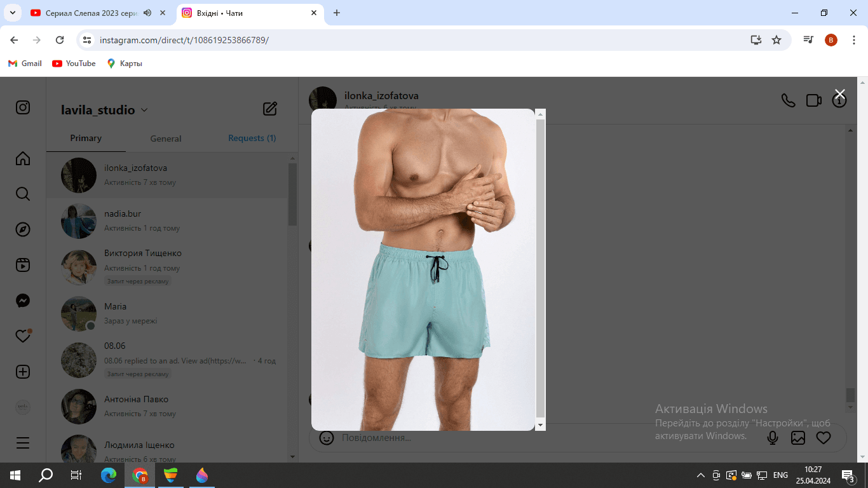Open the Notifications heart in sidebar
The width and height of the screenshot is (868, 488).
(23, 336)
